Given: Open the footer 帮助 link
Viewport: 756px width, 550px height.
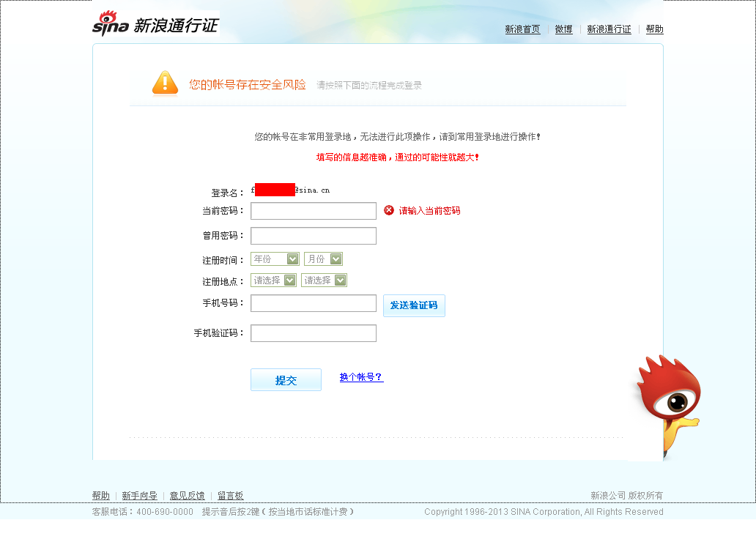Looking at the screenshot, I should click(101, 496).
